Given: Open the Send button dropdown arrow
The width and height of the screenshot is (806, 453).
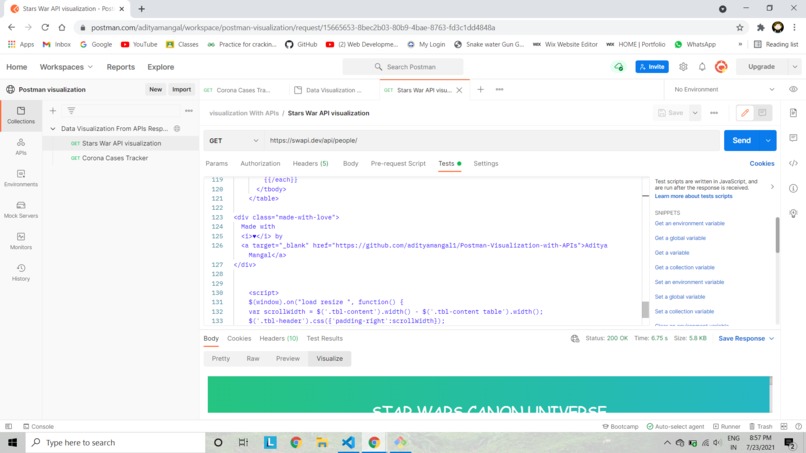Looking at the screenshot, I should click(768, 140).
